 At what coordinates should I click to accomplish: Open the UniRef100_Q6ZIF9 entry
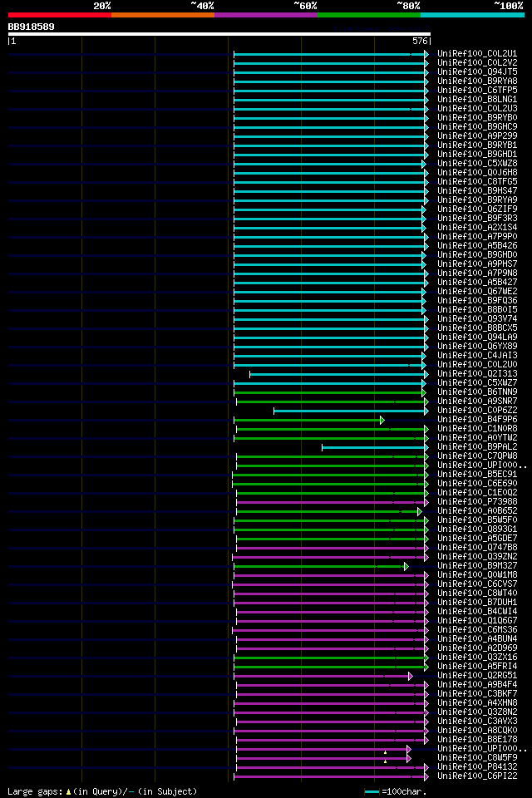coord(477,209)
